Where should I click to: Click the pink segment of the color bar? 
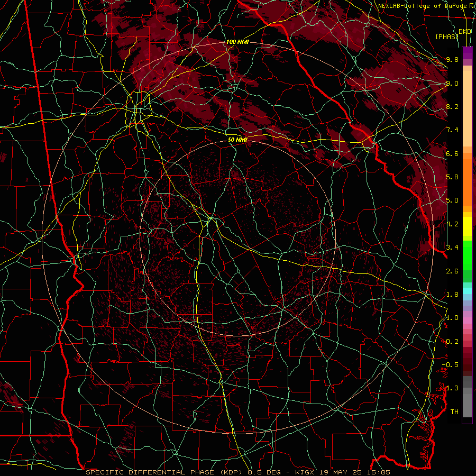(467, 321)
